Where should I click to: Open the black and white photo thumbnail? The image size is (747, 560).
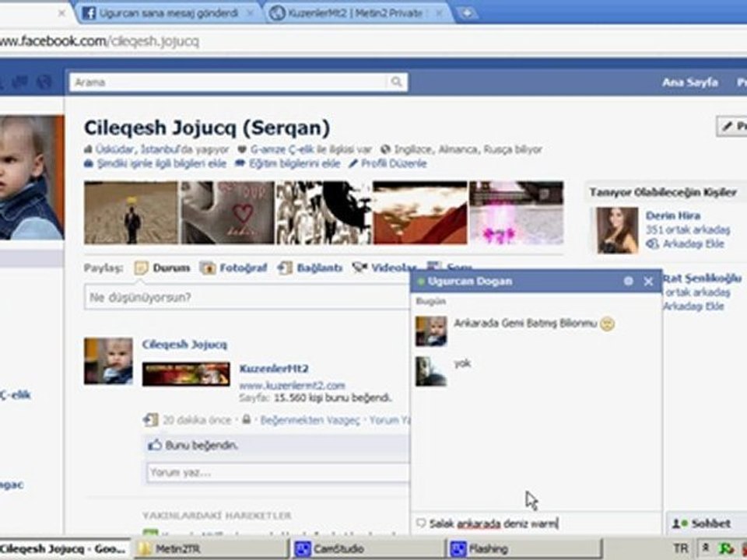[x=324, y=212]
